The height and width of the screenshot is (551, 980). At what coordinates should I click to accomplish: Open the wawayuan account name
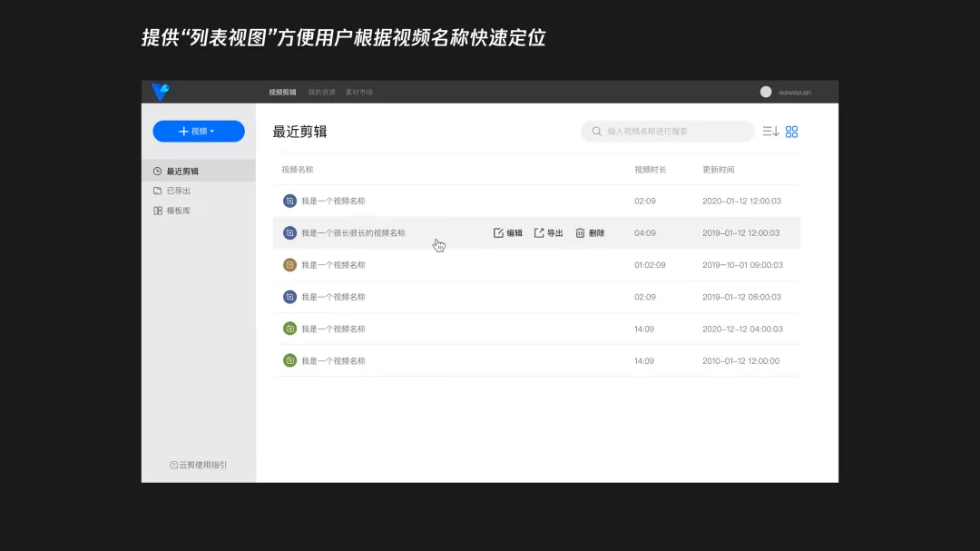point(795,92)
